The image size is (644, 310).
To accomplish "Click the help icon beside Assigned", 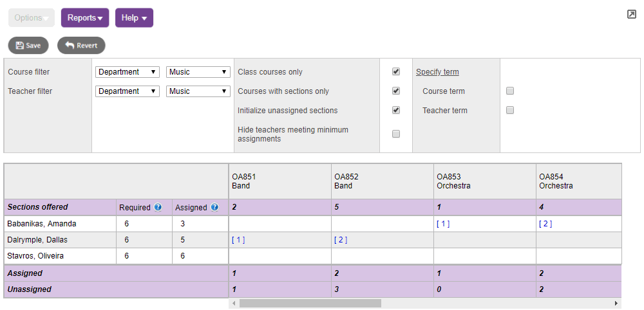I will coord(214,208).
